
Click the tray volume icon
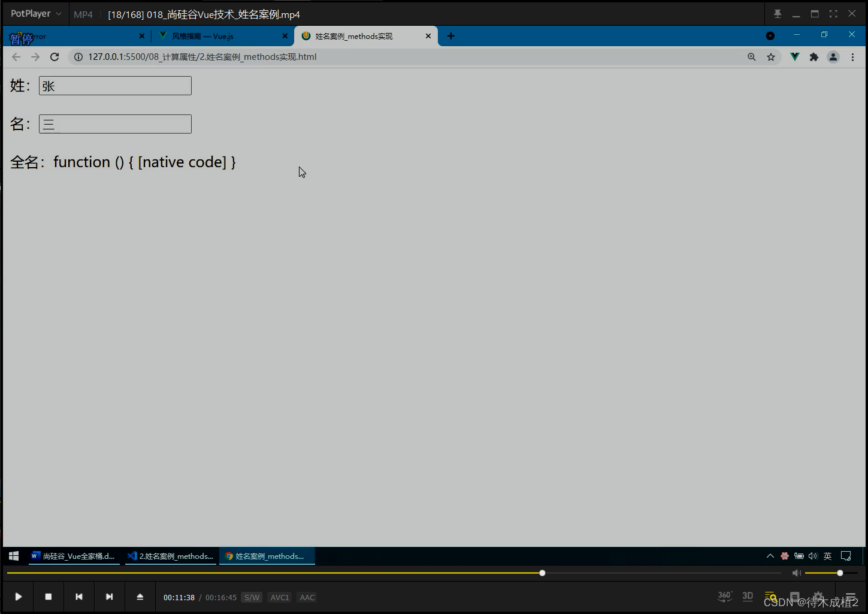(x=813, y=556)
